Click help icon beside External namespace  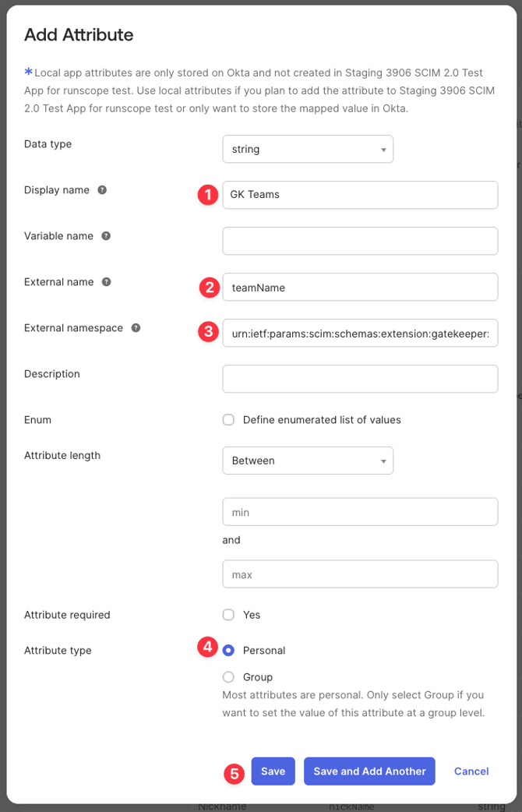coord(136,328)
